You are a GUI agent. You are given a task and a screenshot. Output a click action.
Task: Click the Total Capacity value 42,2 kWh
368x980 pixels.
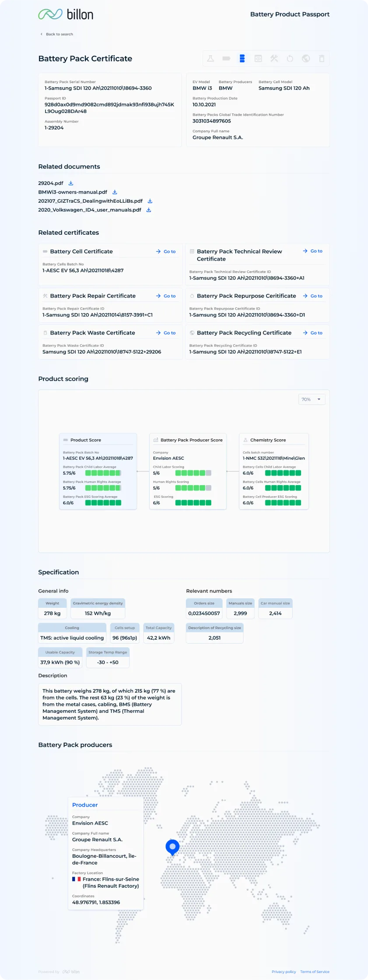click(x=159, y=638)
